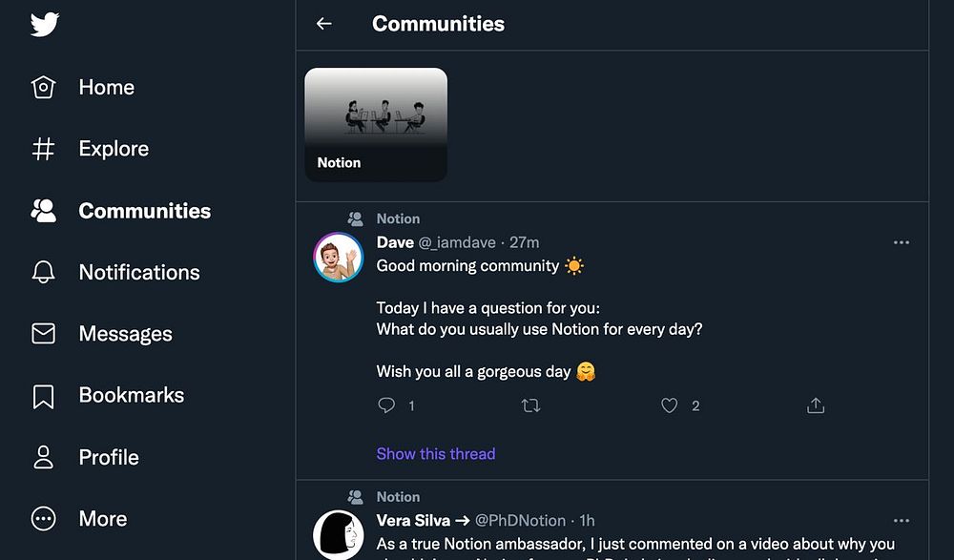Viewport: 954px width, 560px height.
Task: Open the @PhDNotion handle link
Action: [522, 521]
